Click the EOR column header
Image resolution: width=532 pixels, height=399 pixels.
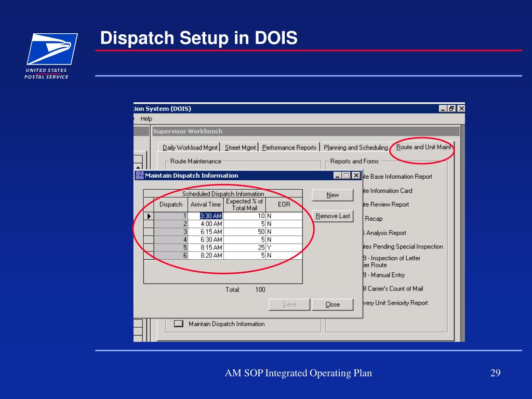[284, 205]
